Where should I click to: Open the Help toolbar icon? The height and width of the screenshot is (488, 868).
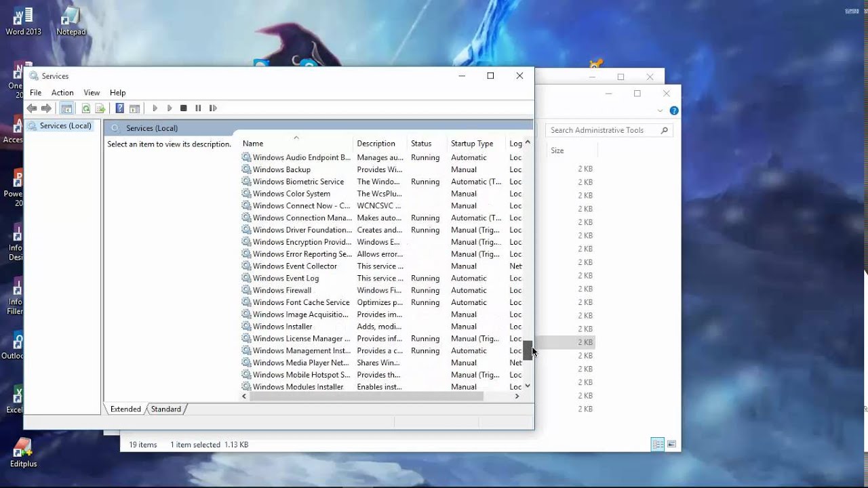click(x=120, y=108)
